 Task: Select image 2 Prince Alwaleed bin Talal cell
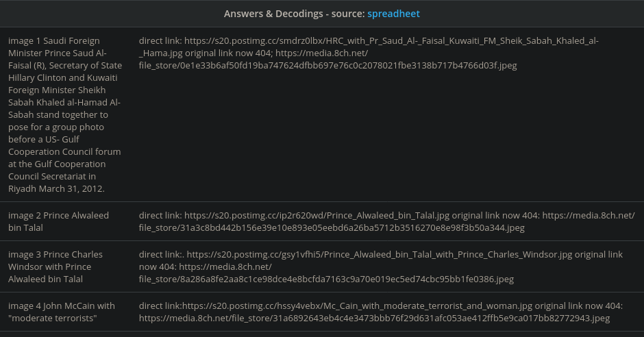coord(58,221)
